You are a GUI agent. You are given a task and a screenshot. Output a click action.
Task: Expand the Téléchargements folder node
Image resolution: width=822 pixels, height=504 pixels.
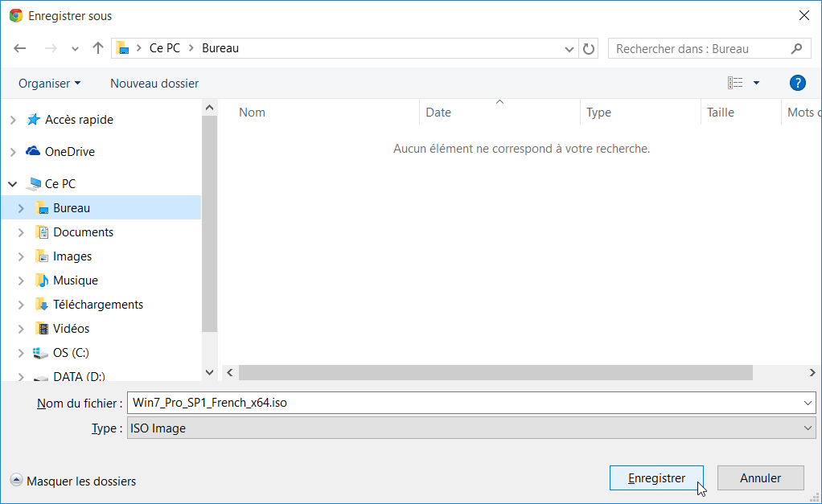pos(21,305)
